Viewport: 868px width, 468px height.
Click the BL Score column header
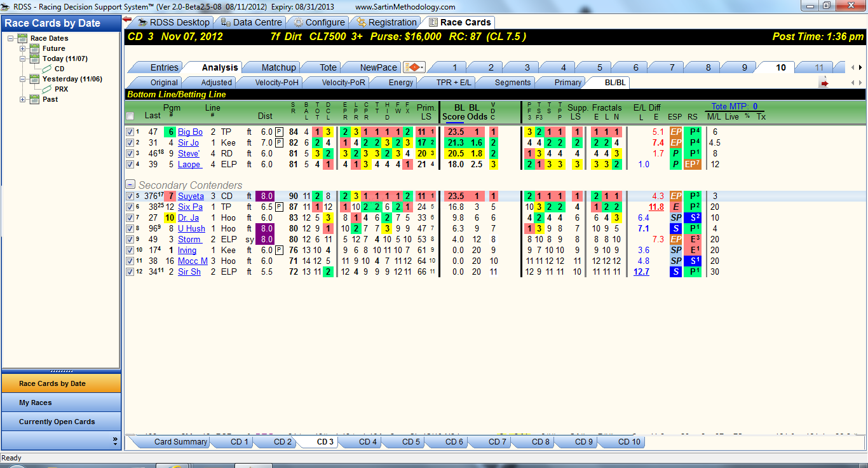tap(454, 112)
